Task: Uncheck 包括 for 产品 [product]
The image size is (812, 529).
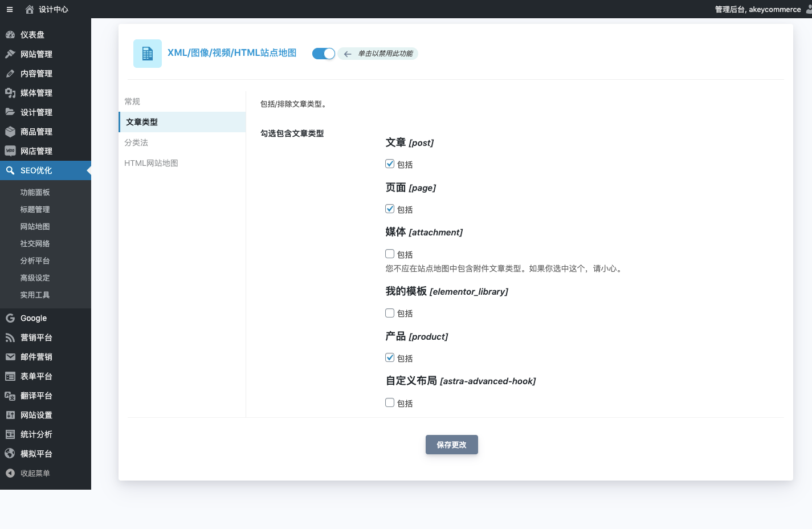Action: (390, 357)
